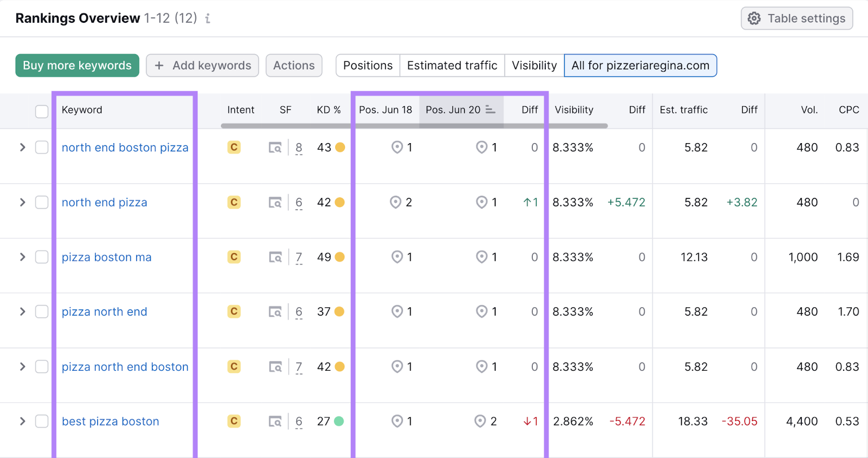This screenshot has width=868, height=458.
Task: Switch to the Visibility tab
Action: pyautogui.click(x=534, y=66)
